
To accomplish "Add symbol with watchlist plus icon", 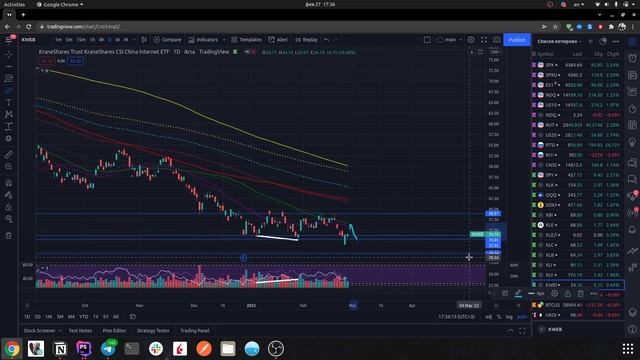I will [x=590, y=41].
